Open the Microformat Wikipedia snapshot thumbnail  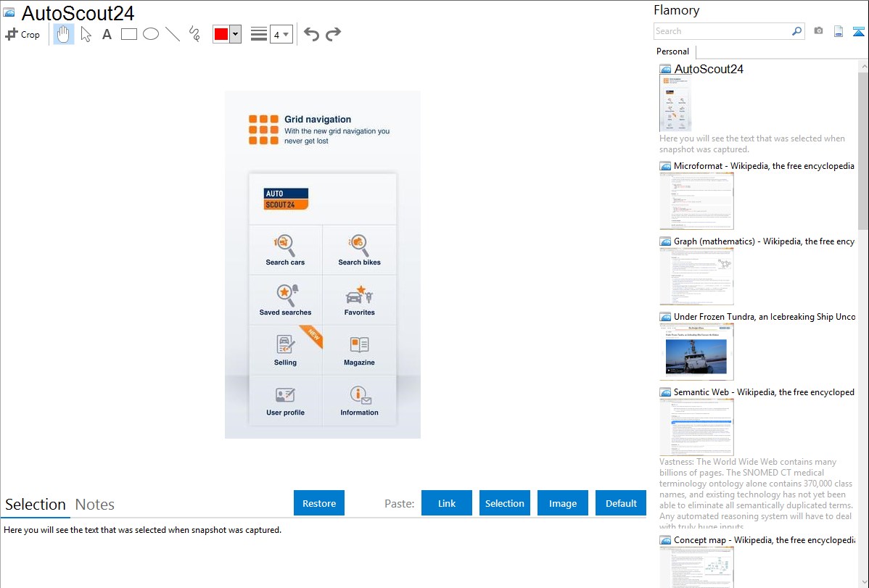coord(696,201)
